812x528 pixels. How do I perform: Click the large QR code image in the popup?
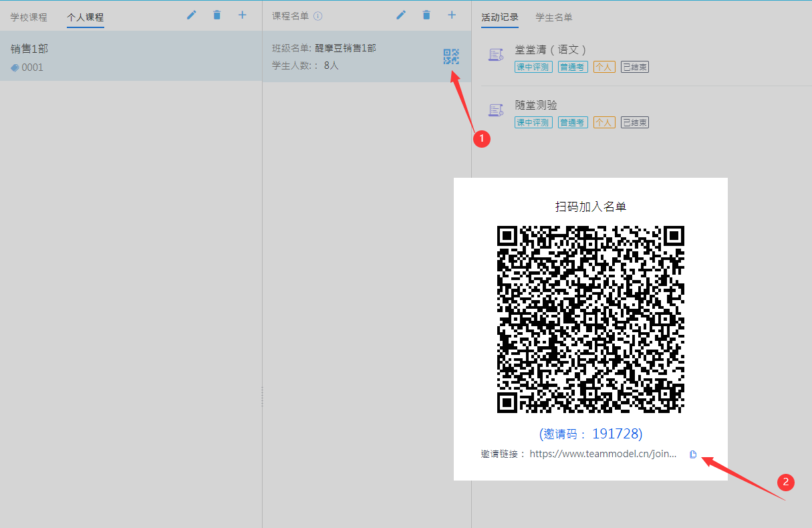coord(591,319)
